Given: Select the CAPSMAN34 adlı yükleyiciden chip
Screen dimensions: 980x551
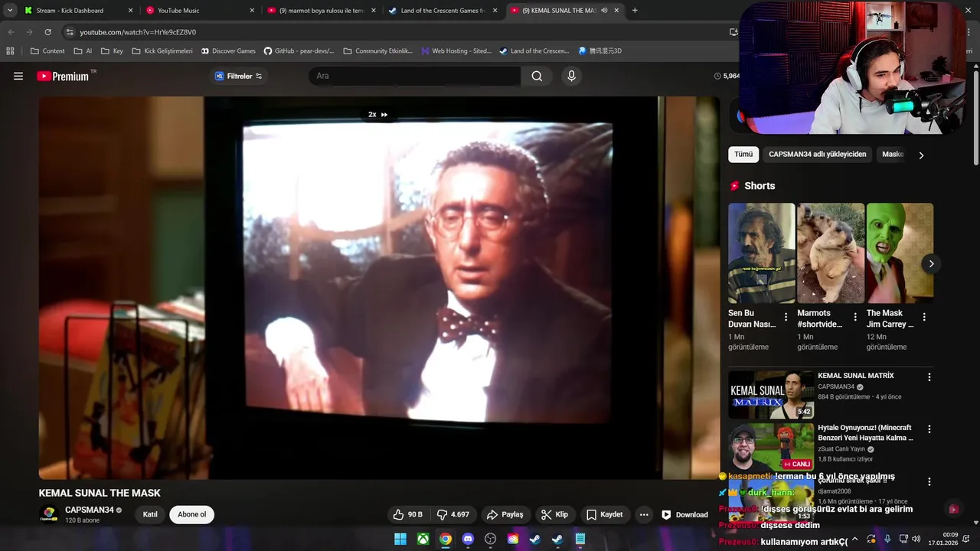Looking at the screenshot, I should [x=818, y=154].
